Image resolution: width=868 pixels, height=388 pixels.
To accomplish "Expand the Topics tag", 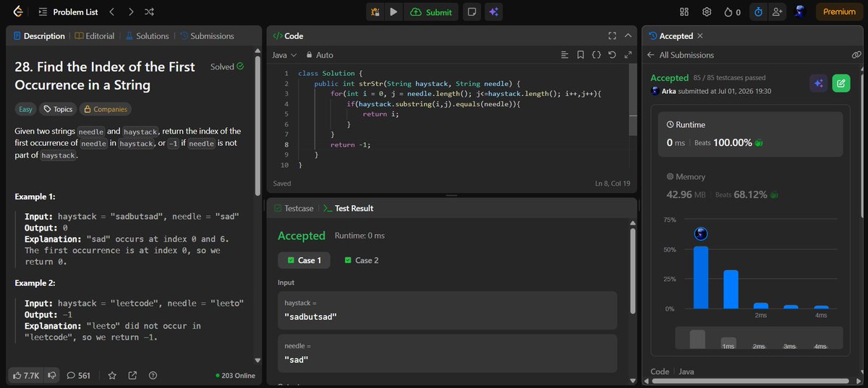I will [58, 109].
